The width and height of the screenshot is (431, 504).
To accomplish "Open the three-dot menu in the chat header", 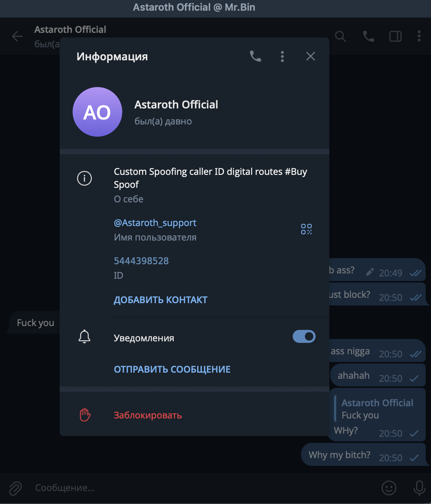I will click(x=419, y=36).
